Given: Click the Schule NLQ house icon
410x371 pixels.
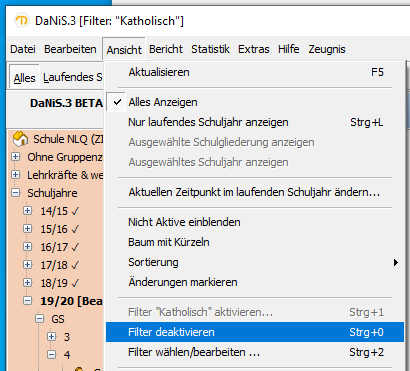Looking at the screenshot, I should [20, 139].
